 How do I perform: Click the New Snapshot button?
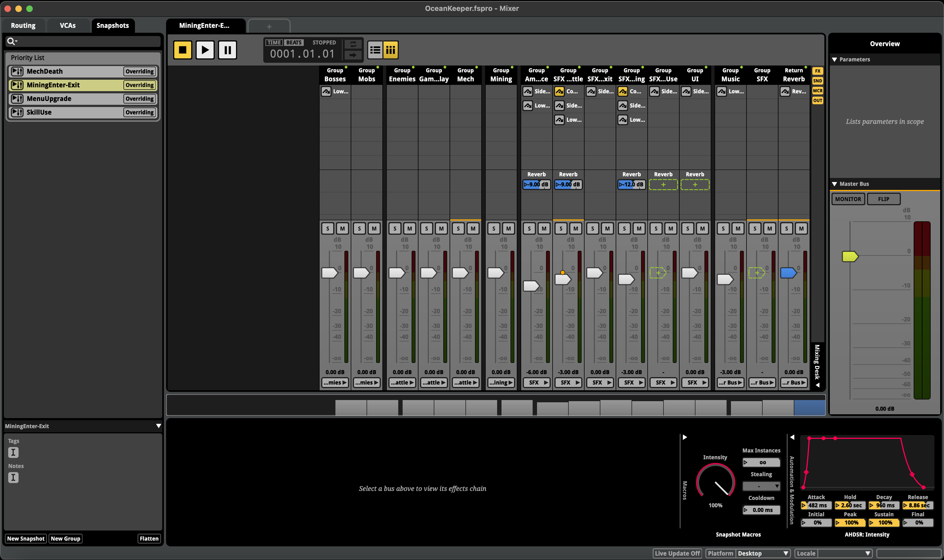(26, 538)
